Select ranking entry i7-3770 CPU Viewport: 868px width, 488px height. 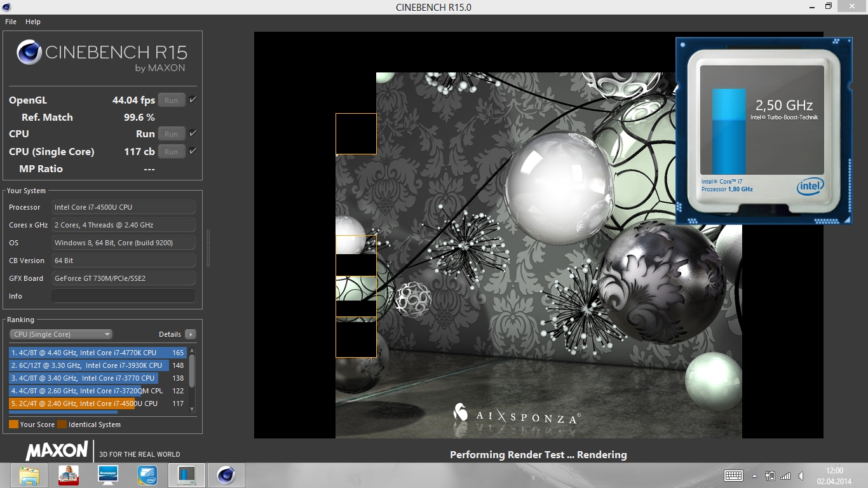[98, 378]
